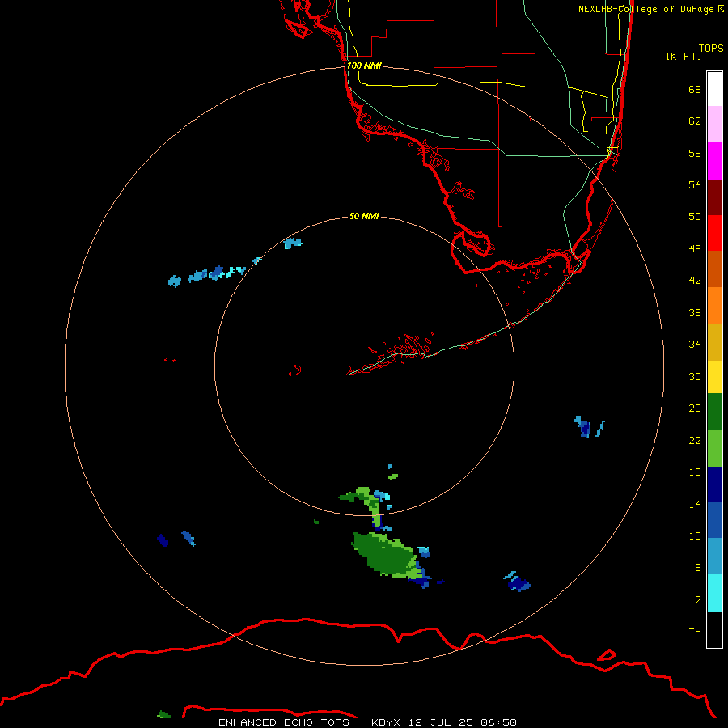
Task: Click the legend label 'TH'
Action: [x=695, y=632]
